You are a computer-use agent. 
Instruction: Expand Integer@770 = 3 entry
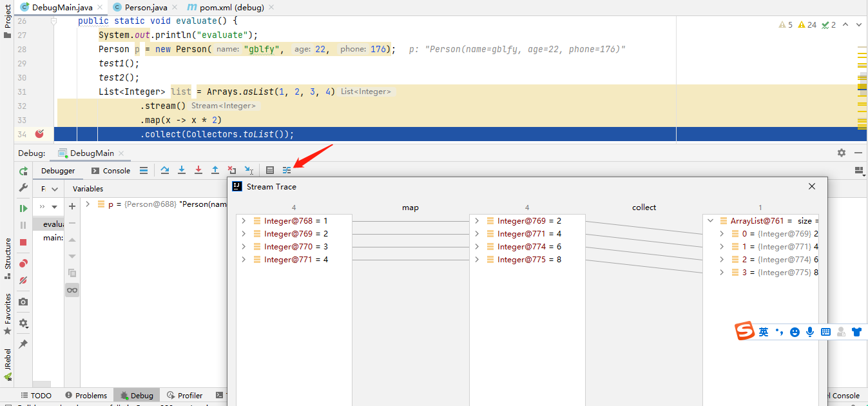[244, 247]
